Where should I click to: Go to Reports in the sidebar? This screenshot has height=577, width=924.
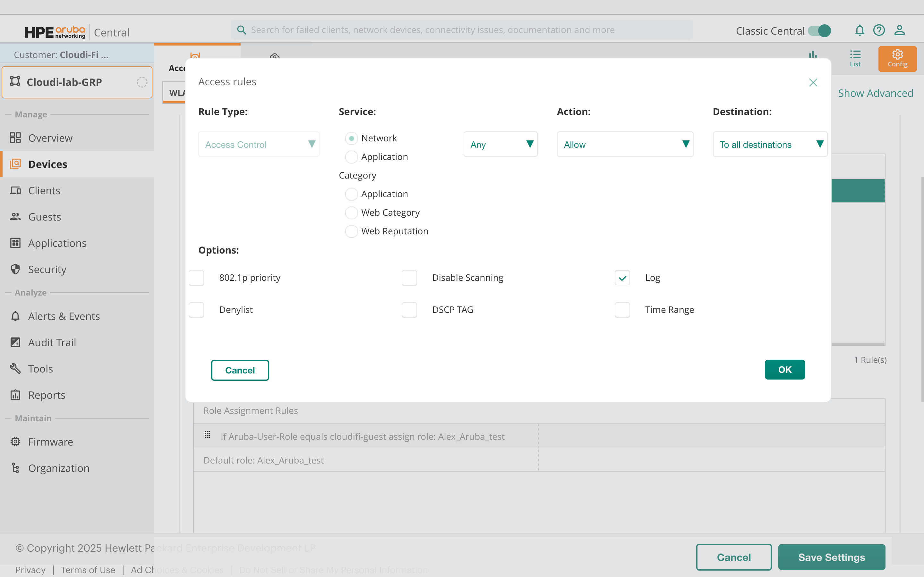coord(47,395)
